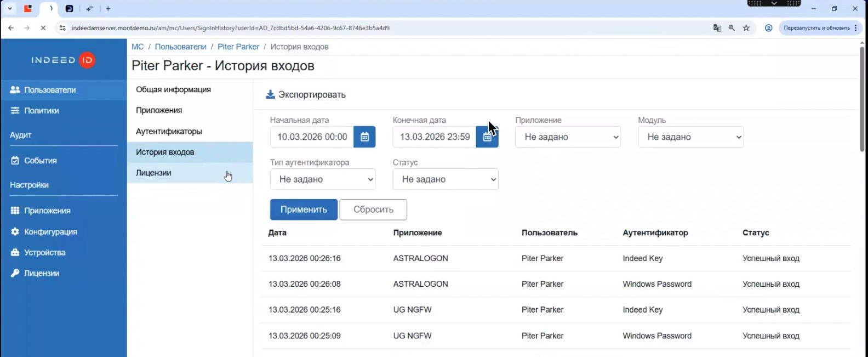The image size is (868, 357).
Task: Open the browser profile icon
Action: [768, 28]
